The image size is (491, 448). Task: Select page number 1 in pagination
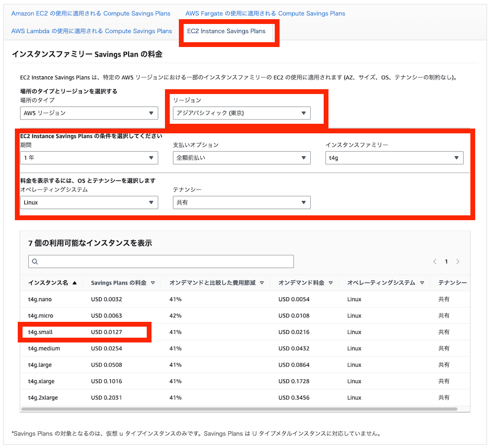(x=446, y=261)
